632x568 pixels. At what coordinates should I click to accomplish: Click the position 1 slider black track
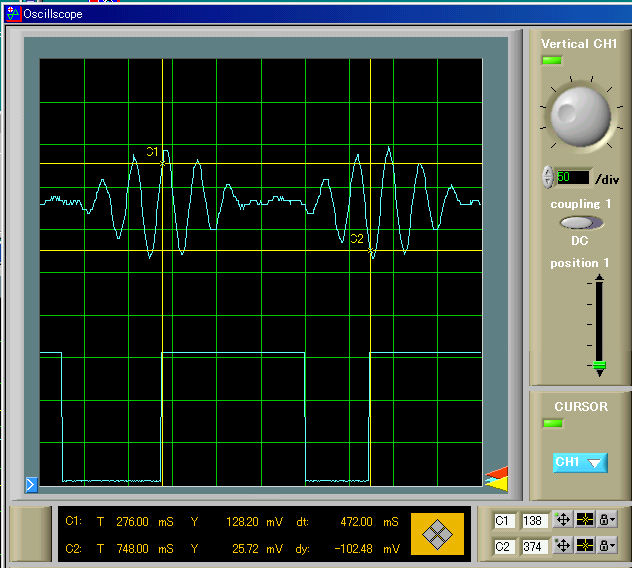pos(599,320)
